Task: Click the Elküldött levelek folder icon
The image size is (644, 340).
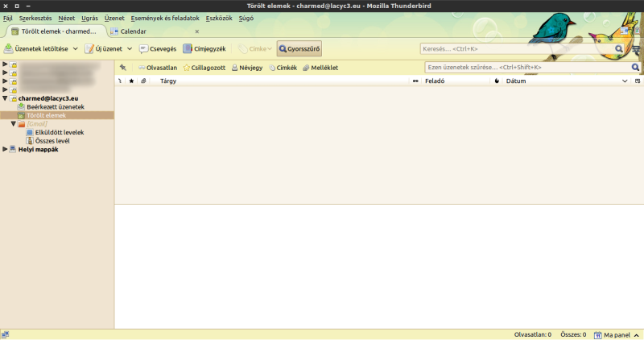Action: click(x=30, y=132)
